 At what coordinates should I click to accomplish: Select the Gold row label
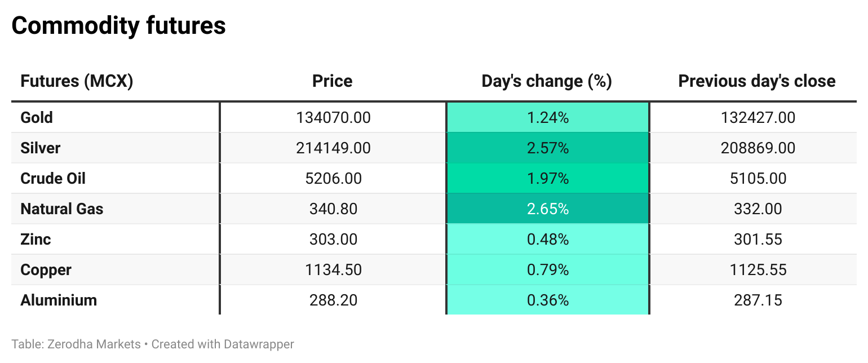click(37, 118)
